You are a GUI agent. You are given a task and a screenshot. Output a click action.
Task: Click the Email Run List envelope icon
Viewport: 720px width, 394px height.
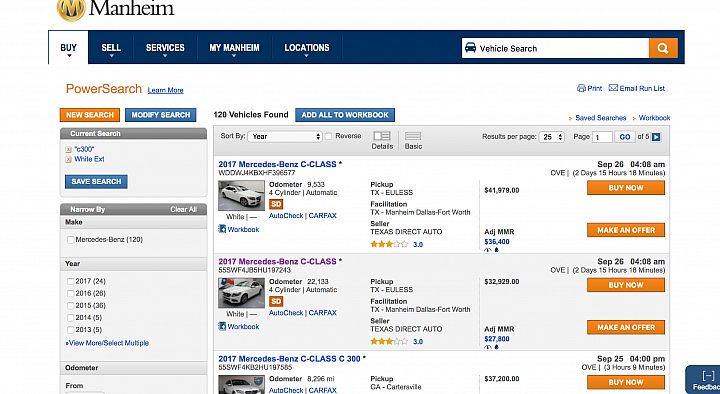point(613,88)
